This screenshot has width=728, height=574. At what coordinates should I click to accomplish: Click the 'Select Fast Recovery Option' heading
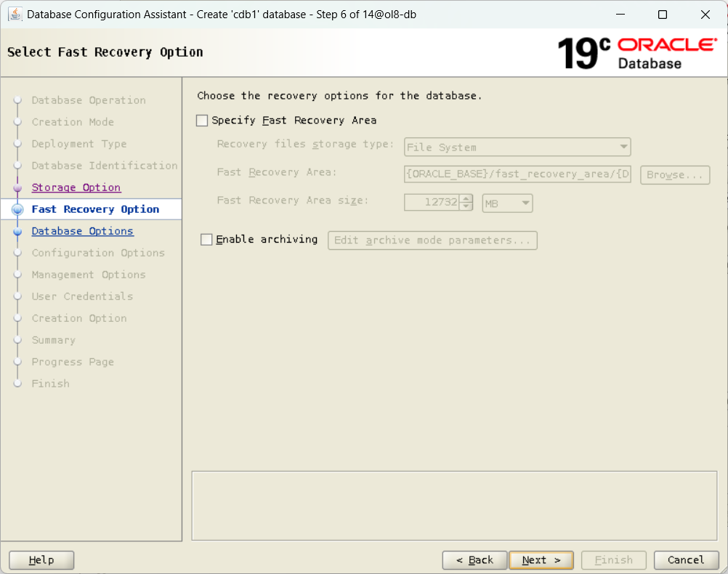tap(105, 52)
